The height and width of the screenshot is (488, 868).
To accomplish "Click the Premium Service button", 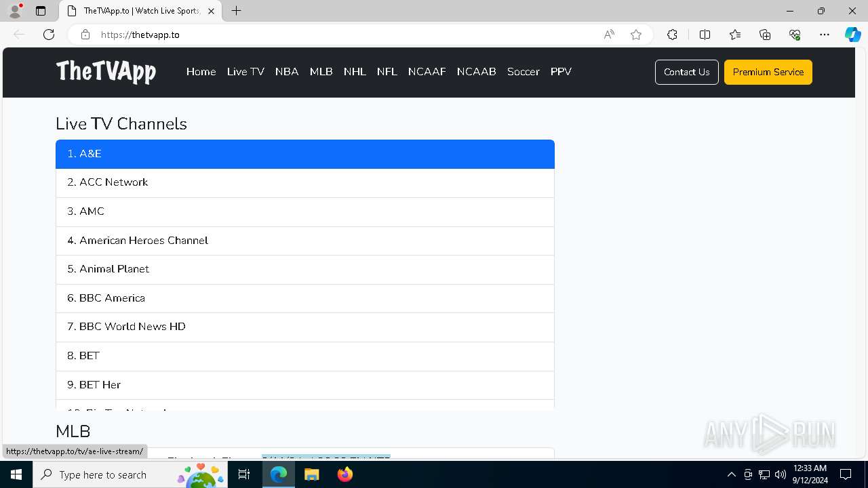I will pos(768,72).
